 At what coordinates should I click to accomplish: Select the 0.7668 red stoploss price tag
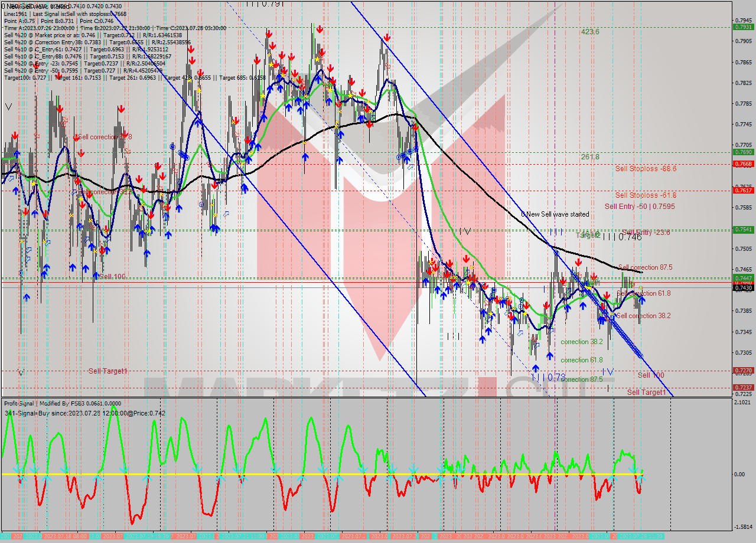pos(743,164)
